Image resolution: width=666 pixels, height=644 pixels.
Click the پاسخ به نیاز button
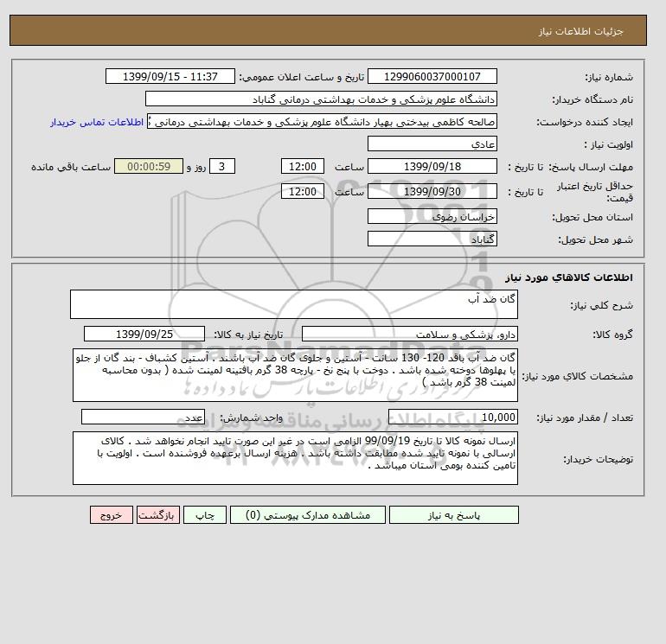[453, 515]
